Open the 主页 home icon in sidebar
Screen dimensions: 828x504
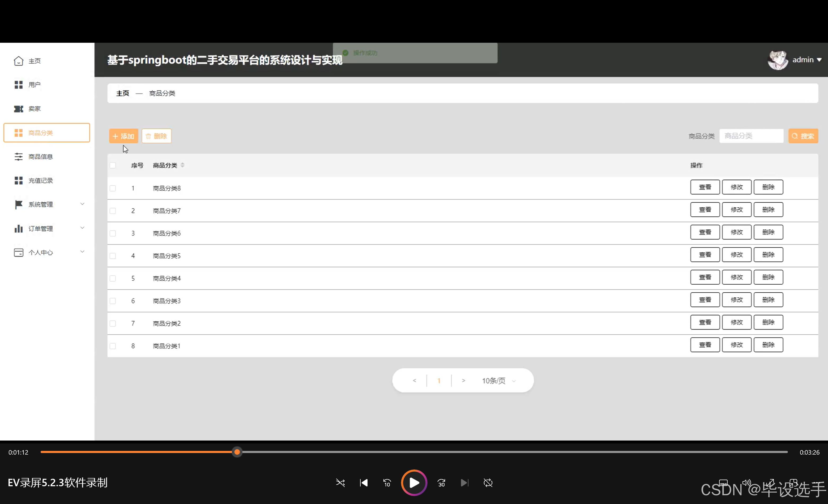[x=19, y=61]
